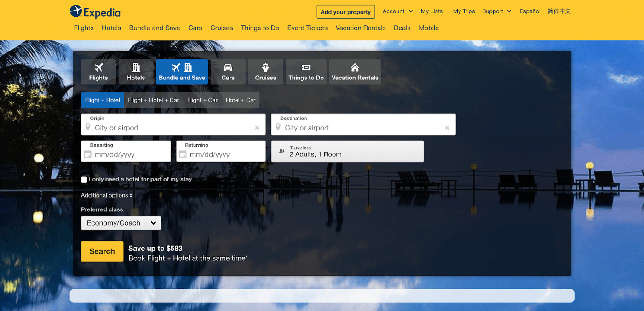Open the Deals menu item
Screen dimensions: 644x311
(402, 28)
